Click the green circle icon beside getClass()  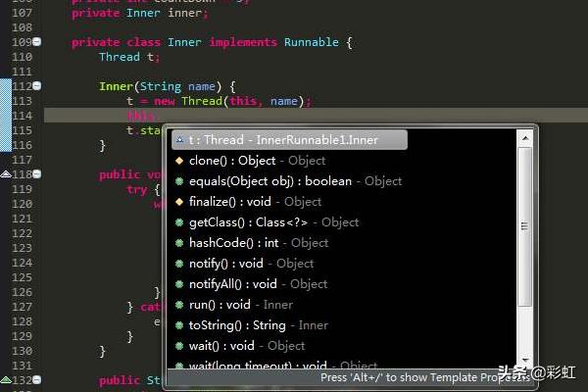coord(179,222)
